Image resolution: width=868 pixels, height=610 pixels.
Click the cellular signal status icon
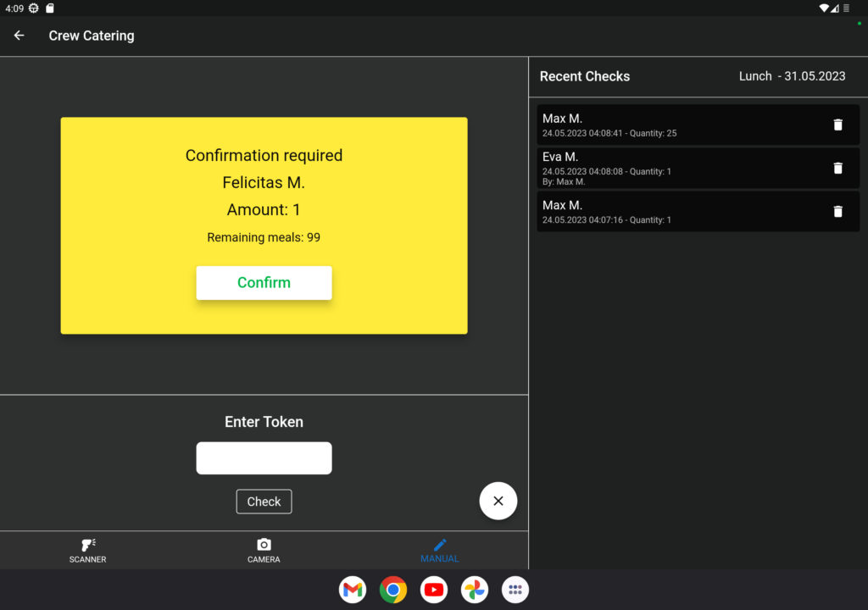(835, 8)
